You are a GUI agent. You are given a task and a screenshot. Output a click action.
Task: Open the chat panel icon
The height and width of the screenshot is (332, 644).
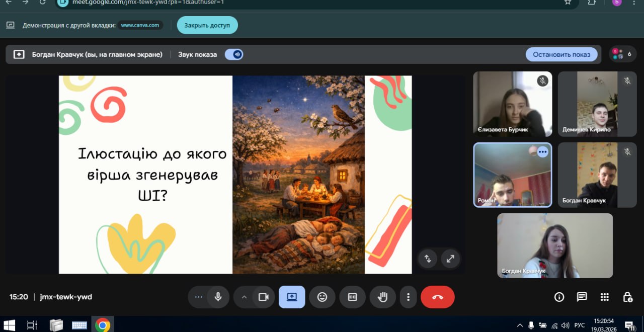tap(582, 297)
